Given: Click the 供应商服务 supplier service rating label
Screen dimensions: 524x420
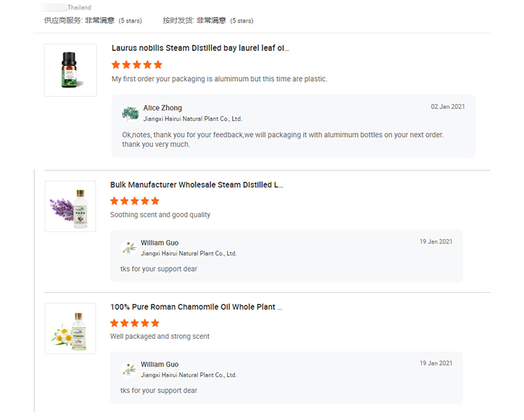Looking at the screenshot, I should [x=63, y=21].
